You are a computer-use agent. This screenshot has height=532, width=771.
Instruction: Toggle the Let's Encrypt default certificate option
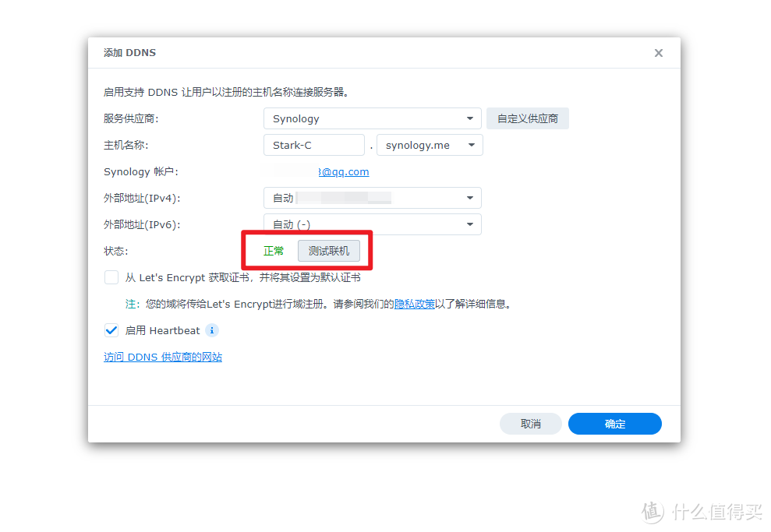[x=111, y=277]
